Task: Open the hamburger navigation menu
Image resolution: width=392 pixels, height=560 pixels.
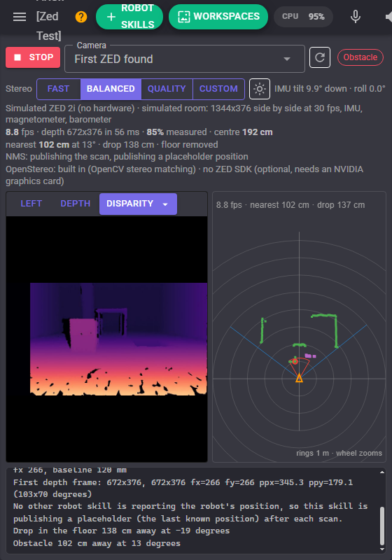Action: [20, 17]
